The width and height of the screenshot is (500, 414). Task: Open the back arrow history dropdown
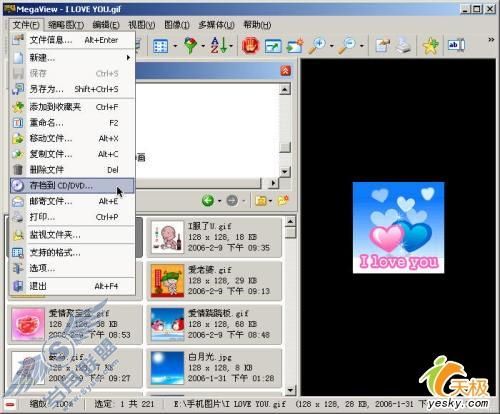tap(219, 201)
